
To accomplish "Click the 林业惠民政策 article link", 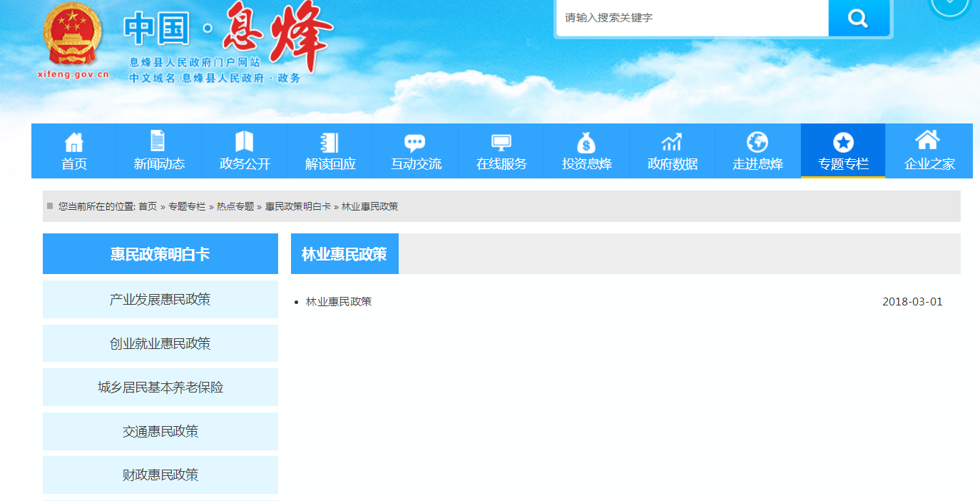I will coord(339,302).
